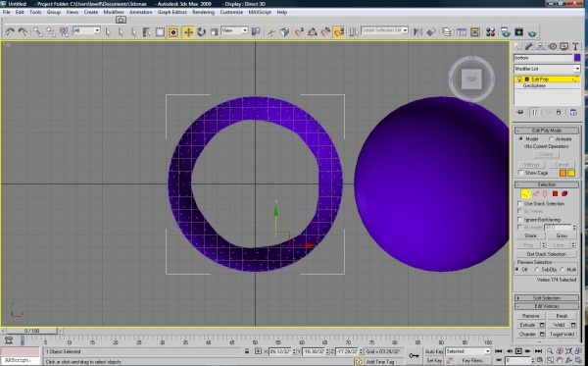Viewport: 588px width, 366px height.
Task: Open Schematic View icon
Action: (474, 32)
